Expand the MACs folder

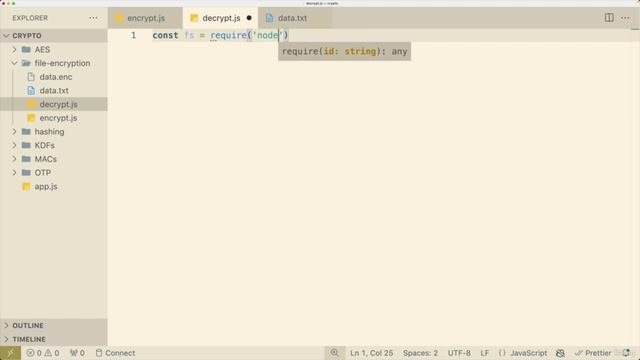(53, 159)
